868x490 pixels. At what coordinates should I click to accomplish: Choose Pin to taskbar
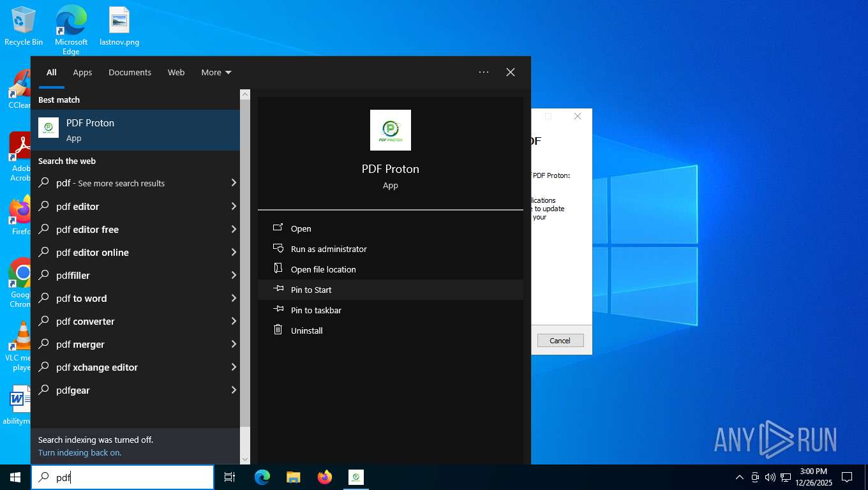[x=391, y=310]
